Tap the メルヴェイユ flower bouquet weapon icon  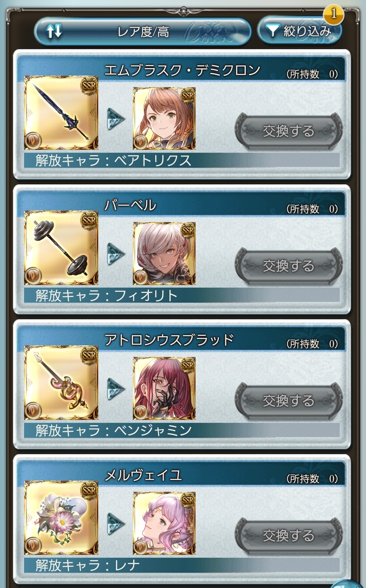pos(61,517)
